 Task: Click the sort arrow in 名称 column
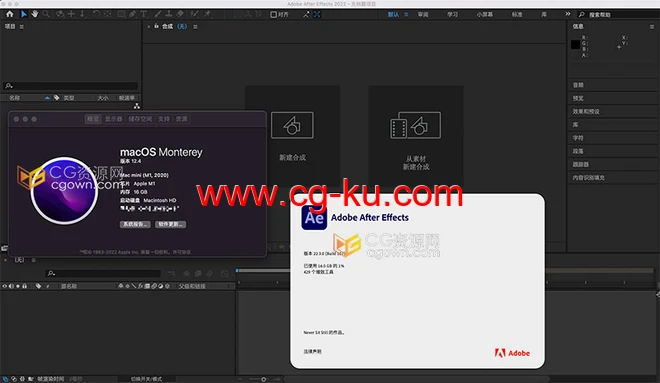[x=47, y=98]
